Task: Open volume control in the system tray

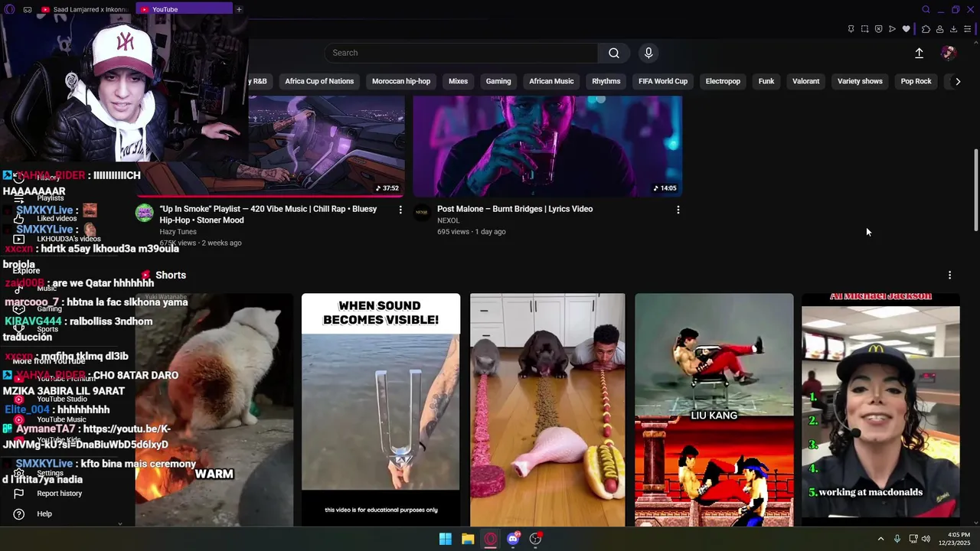Action: [x=926, y=539]
